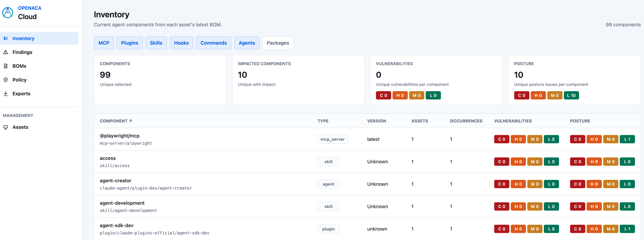
Task: Open the agent-development component
Action: click(367, 207)
